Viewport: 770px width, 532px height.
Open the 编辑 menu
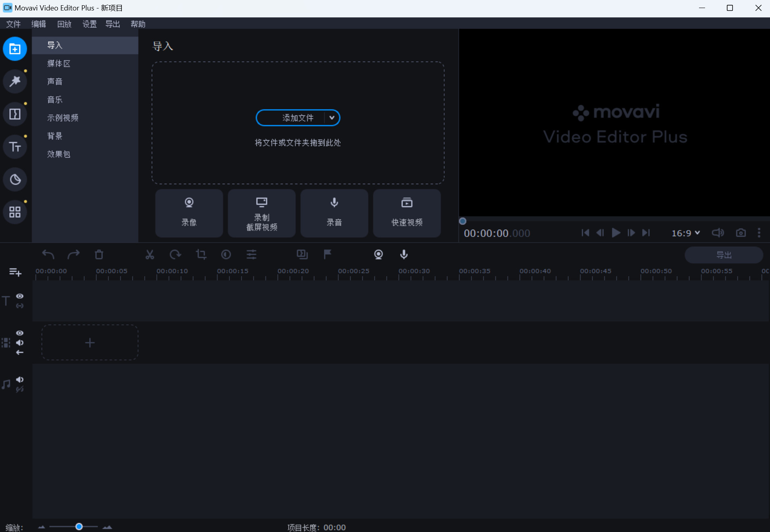(39, 24)
